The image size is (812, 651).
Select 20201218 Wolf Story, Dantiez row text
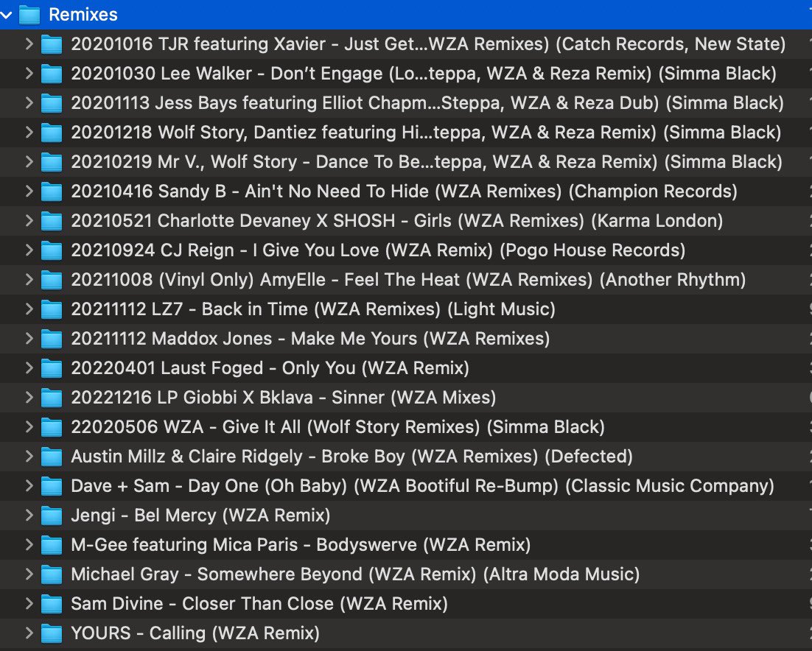point(426,133)
